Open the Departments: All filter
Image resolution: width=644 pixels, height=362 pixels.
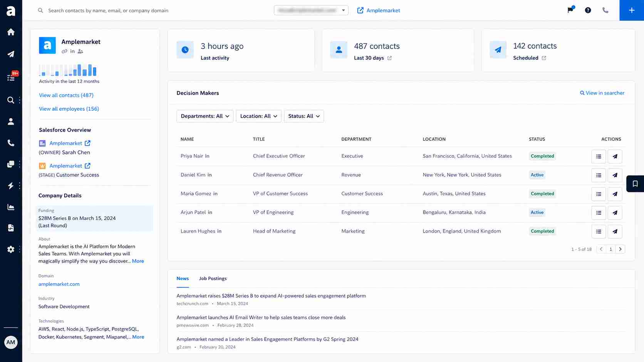click(x=205, y=116)
